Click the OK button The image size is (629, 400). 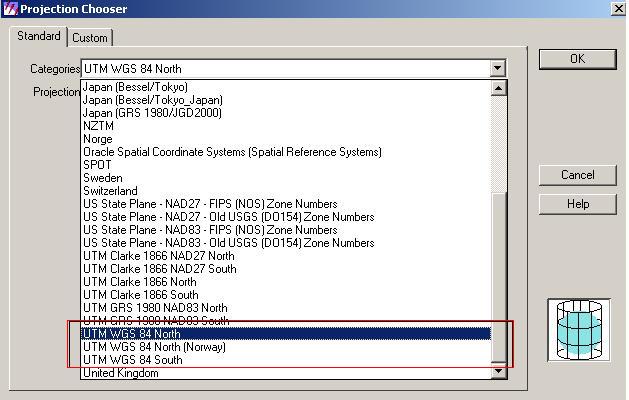577,59
